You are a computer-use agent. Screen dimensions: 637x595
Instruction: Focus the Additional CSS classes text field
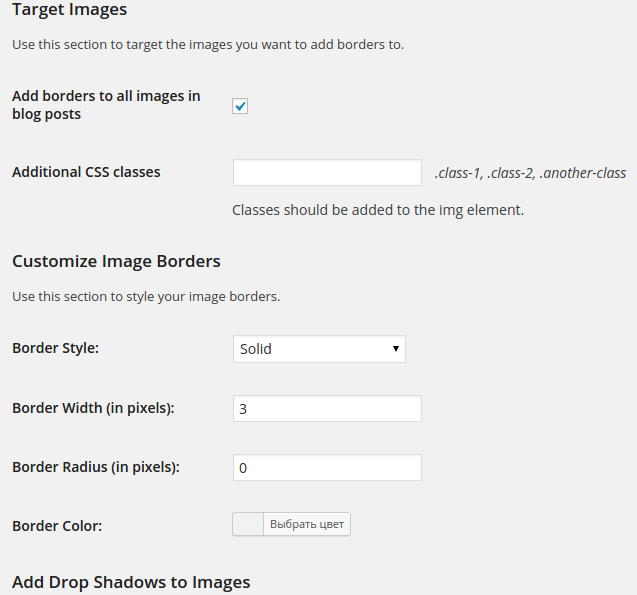327,173
